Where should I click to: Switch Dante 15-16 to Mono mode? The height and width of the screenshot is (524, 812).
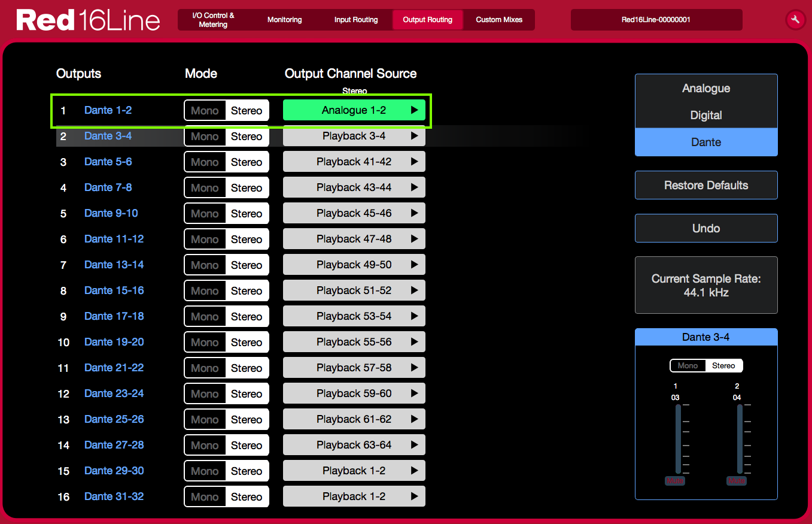205,290
